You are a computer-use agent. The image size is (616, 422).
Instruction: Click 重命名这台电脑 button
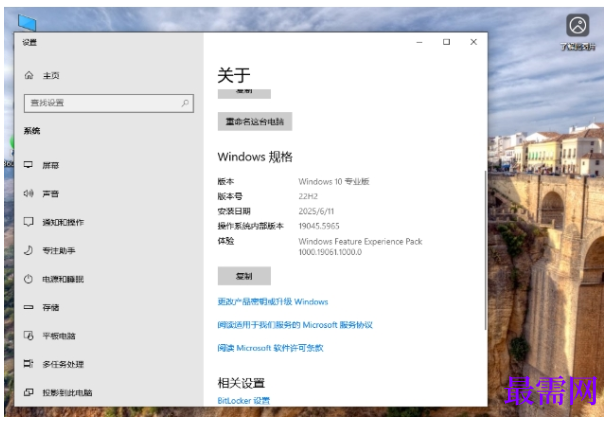click(x=255, y=121)
